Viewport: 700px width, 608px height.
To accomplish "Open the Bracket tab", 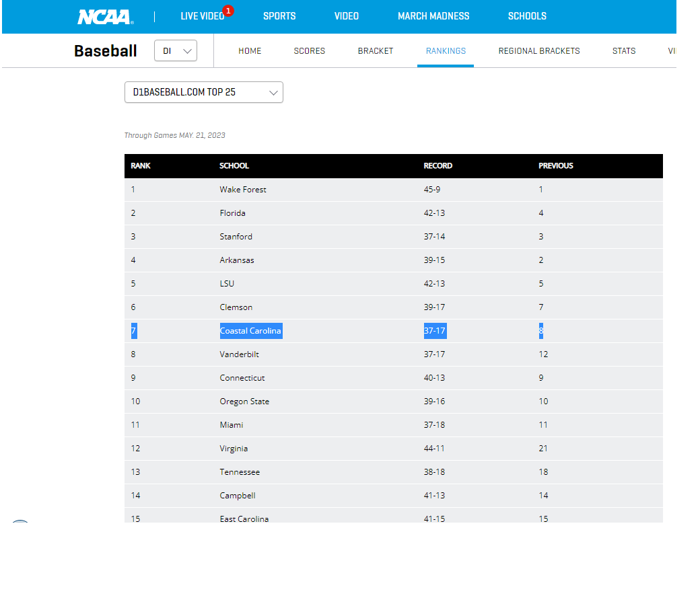I will [x=376, y=51].
